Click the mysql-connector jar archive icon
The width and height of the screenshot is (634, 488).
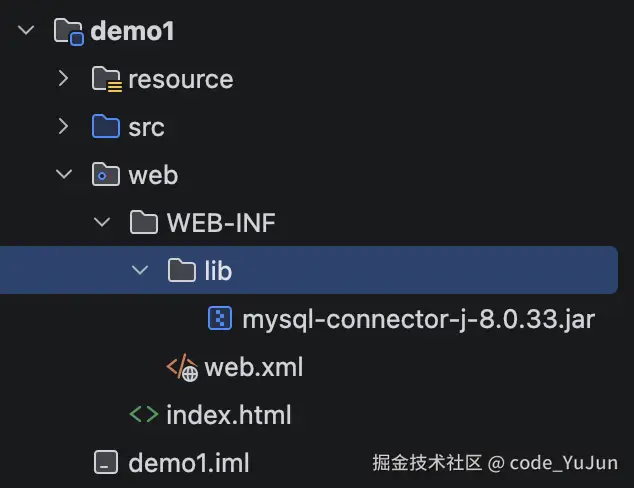point(220,318)
